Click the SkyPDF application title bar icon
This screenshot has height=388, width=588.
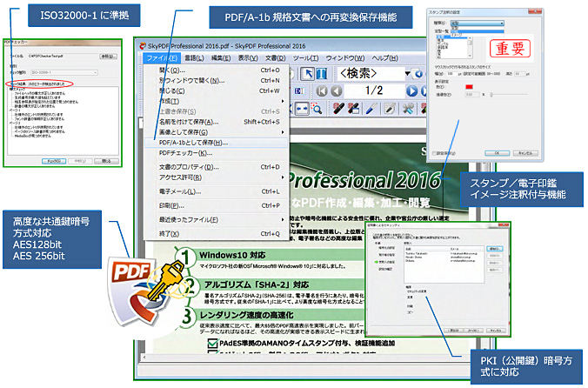pyautogui.click(x=142, y=46)
